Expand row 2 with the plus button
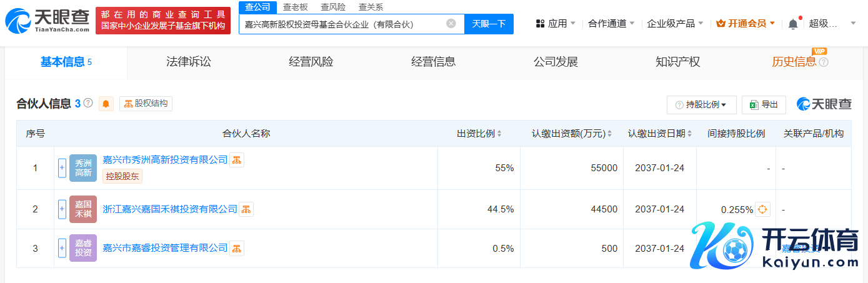 pyautogui.click(x=62, y=209)
